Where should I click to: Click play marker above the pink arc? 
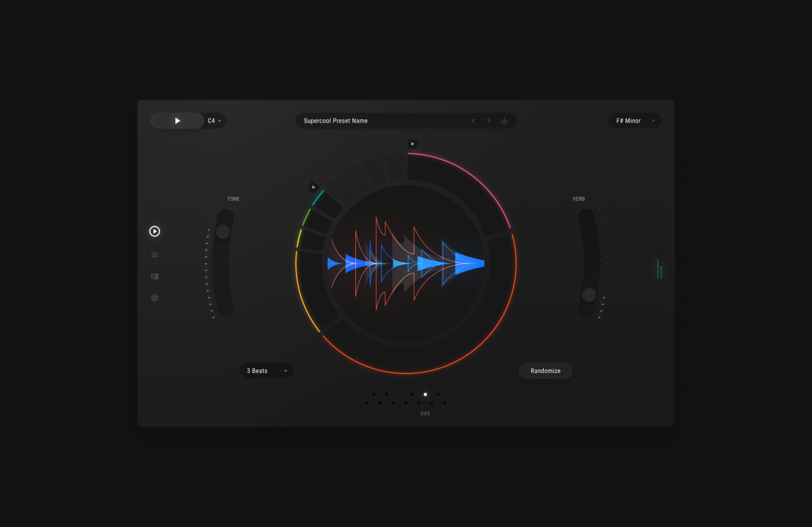coord(413,144)
